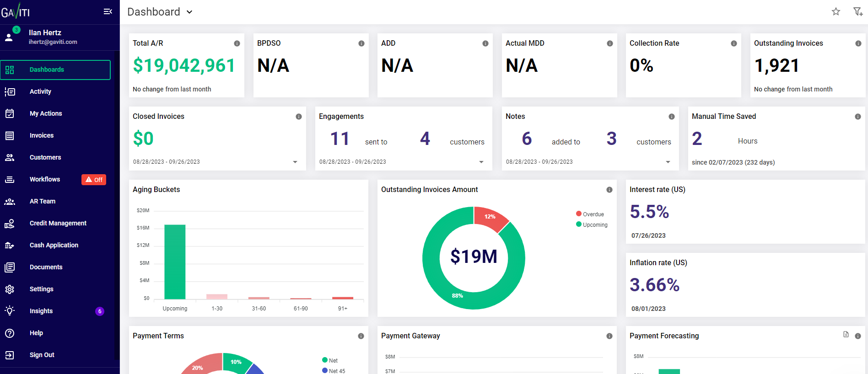868x374 pixels.
Task: Go to Credit Management in sidebar
Action: pos(58,223)
